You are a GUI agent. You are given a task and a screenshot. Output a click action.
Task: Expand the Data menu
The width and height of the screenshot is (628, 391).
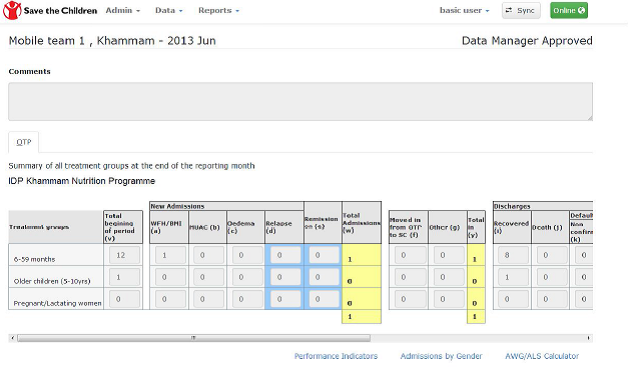point(169,10)
